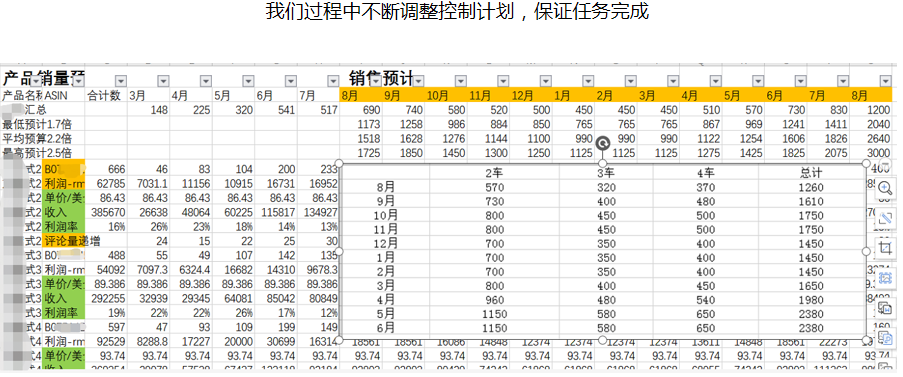Click the convert image to Word icon
903x377 pixels.
click(x=886, y=309)
